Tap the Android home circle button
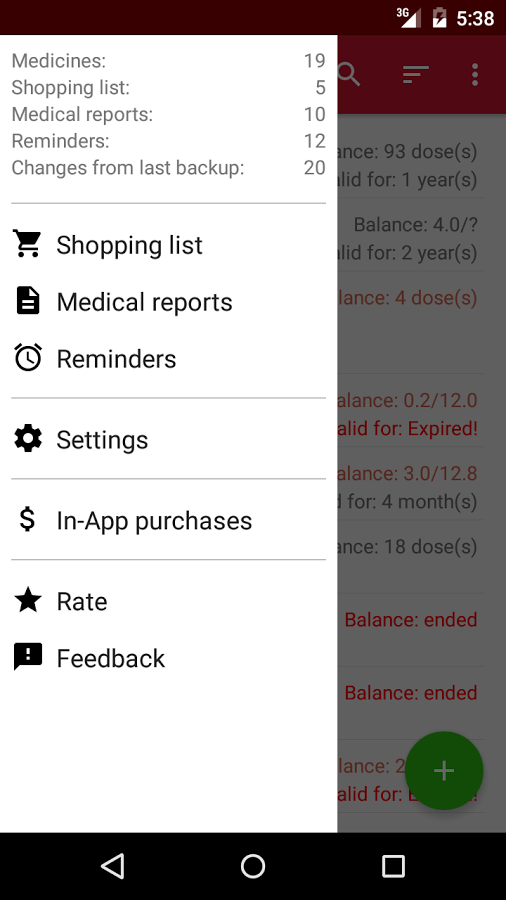This screenshot has height=900, width=506. tap(252, 866)
